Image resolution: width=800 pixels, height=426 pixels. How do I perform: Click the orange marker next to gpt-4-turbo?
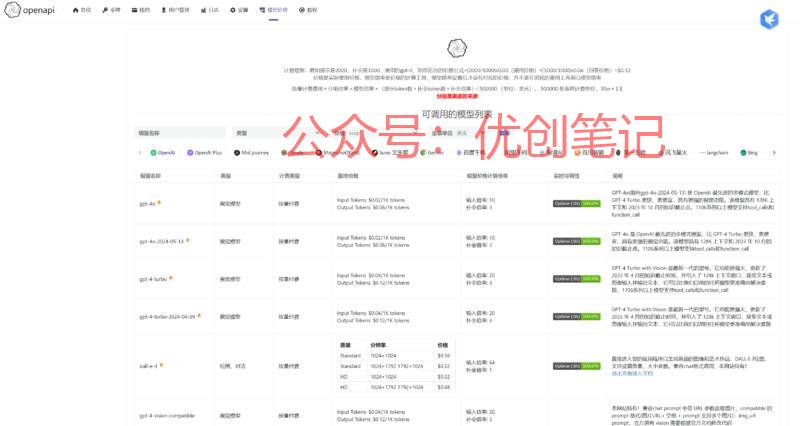(x=171, y=278)
